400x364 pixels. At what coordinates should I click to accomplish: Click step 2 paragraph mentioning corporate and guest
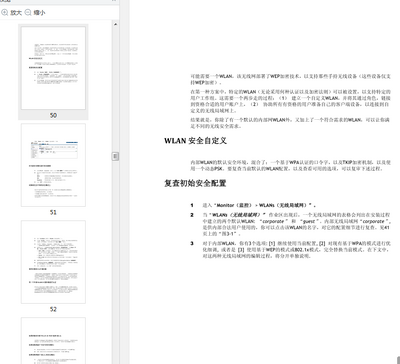pyautogui.click(x=296, y=224)
